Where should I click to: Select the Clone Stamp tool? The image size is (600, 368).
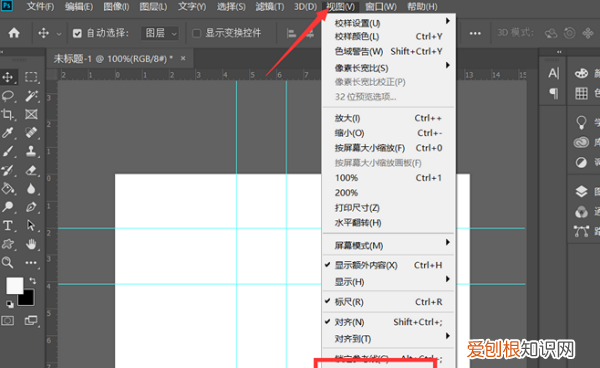click(x=31, y=151)
